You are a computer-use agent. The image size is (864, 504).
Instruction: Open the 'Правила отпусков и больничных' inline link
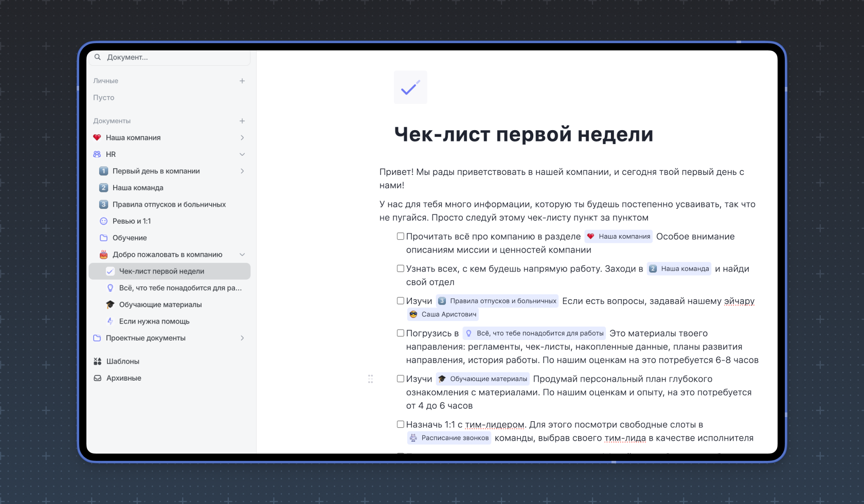tap(497, 301)
